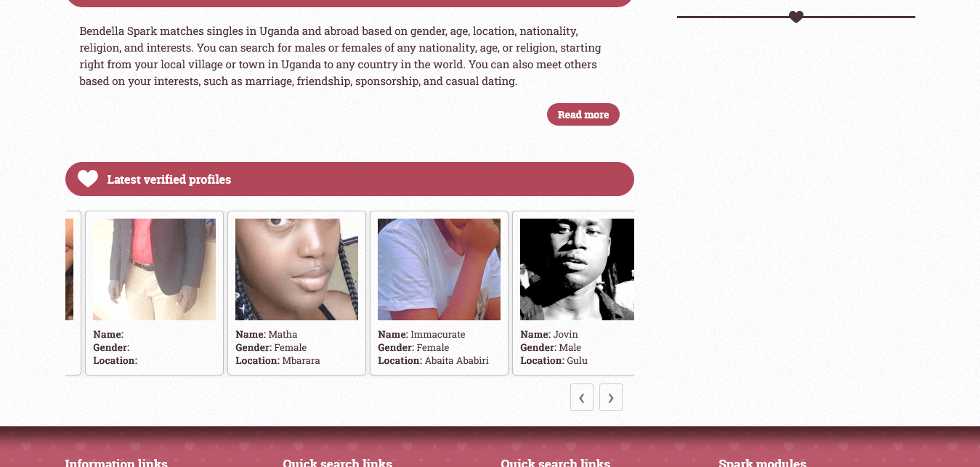
Task: Select Abaita Ababiri location text
Action: (x=456, y=361)
